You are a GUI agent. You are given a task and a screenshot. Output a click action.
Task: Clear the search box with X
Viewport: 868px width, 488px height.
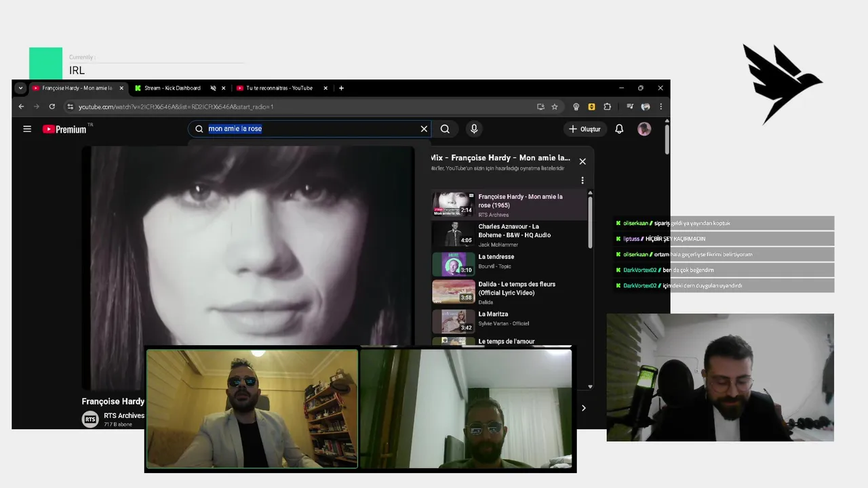(424, 129)
